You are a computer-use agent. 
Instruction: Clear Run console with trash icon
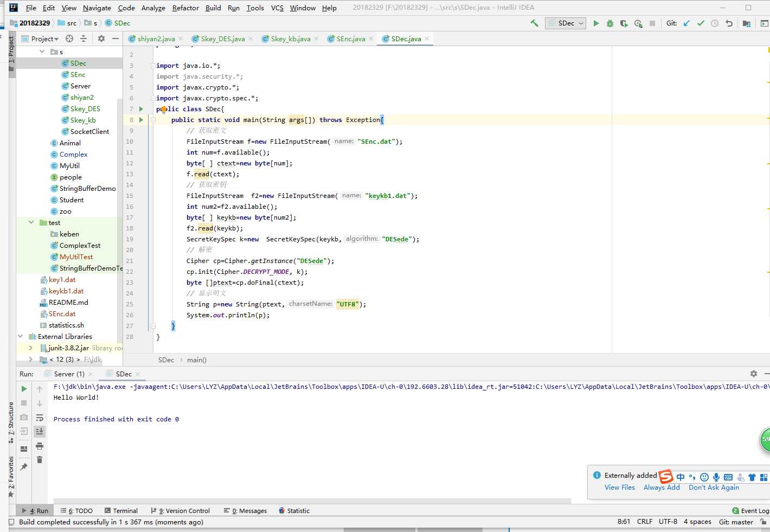point(40,460)
